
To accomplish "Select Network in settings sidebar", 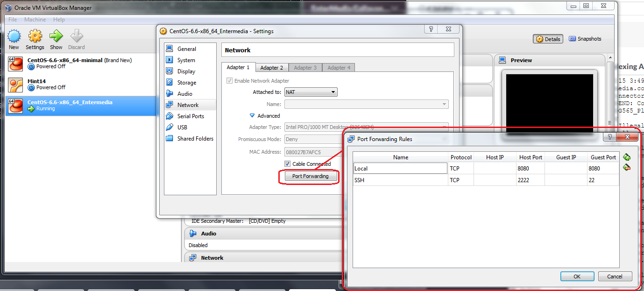I will (x=190, y=105).
